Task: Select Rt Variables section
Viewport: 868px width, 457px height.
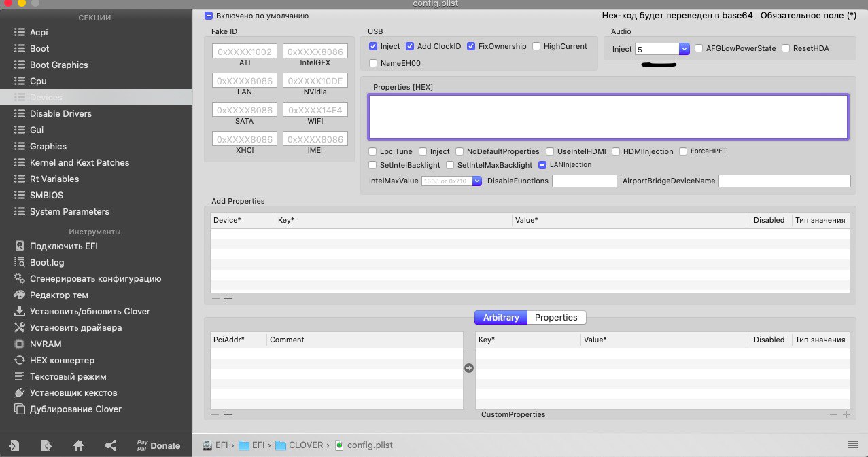Action: pyautogui.click(x=95, y=179)
